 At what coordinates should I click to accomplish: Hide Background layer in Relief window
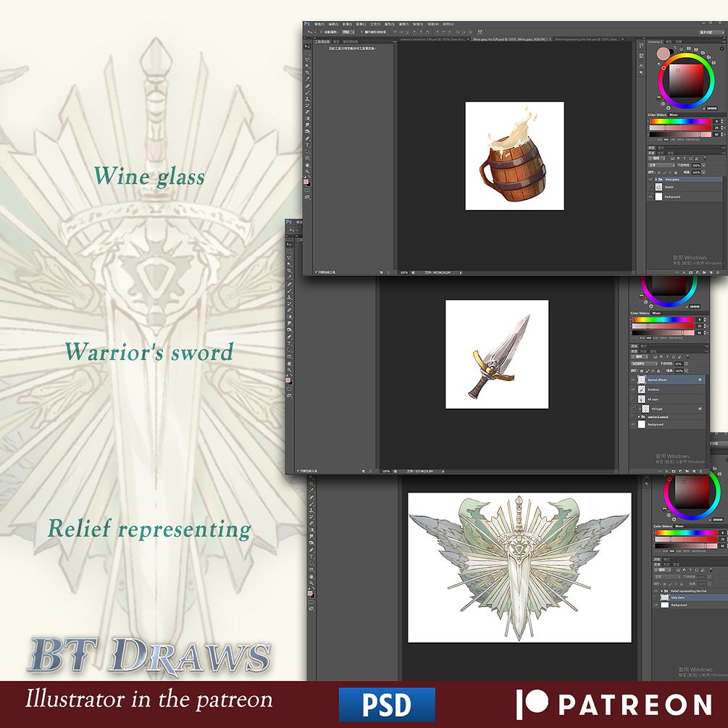pyautogui.click(x=656, y=605)
